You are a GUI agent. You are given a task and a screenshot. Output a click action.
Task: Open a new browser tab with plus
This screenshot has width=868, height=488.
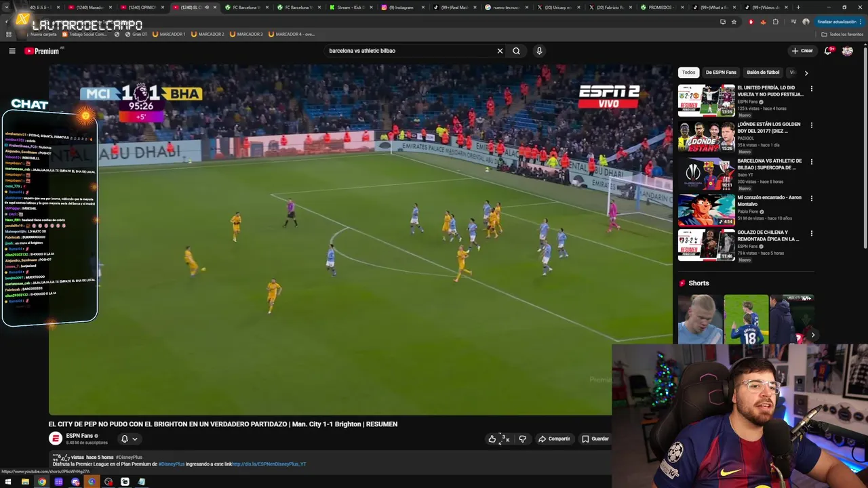(798, 7)
